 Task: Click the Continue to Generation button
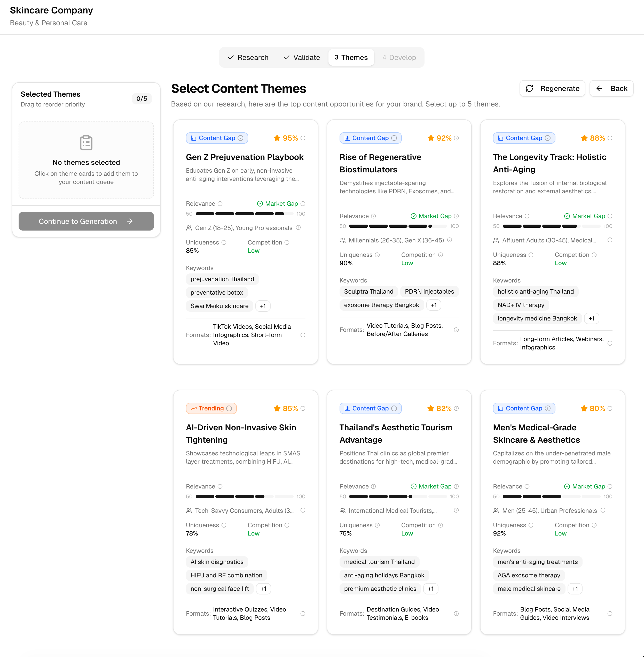pyautogui.click(x=86, y=221)
